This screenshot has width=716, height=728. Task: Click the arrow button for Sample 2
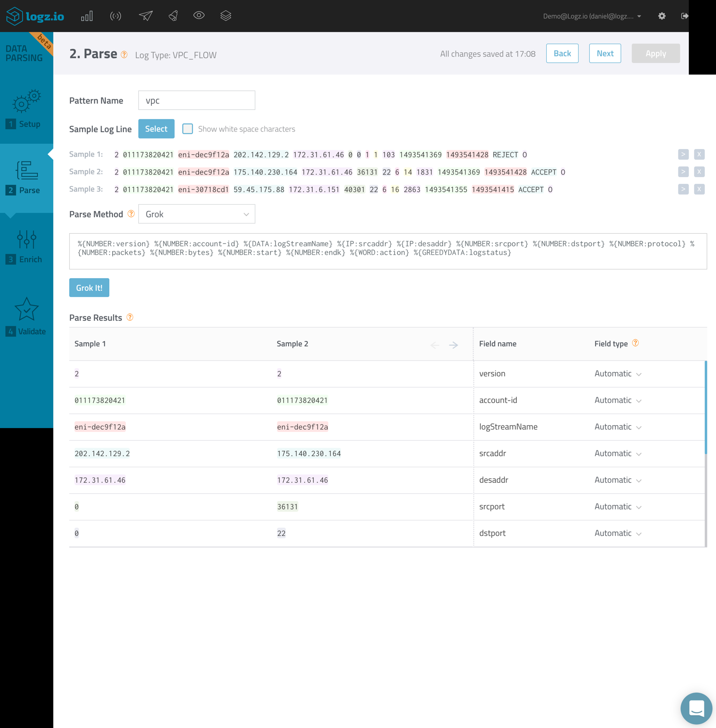click(x=683, y=172)
